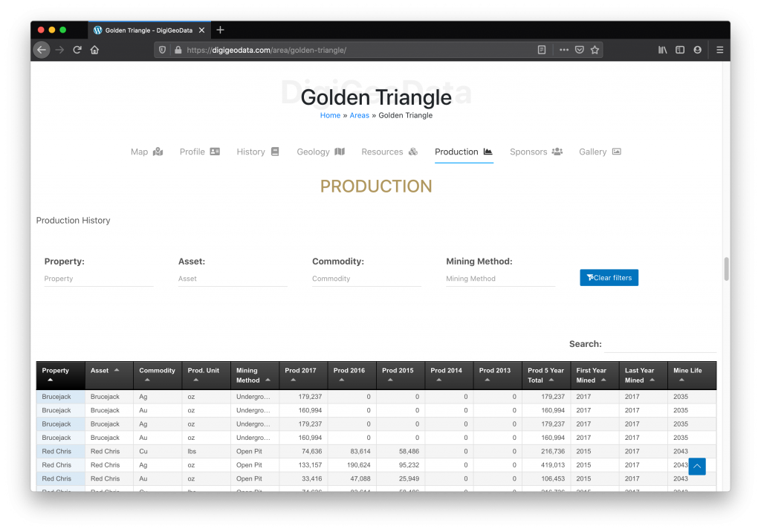
Task: Click the map marker icon beside Map
Action: (158, 152)
